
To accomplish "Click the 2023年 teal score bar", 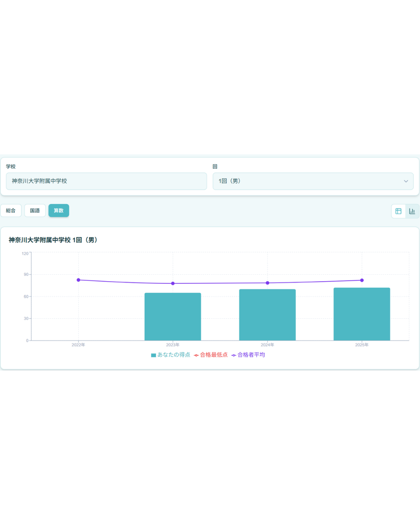I will pyautogui.click(x=173, y=317).
